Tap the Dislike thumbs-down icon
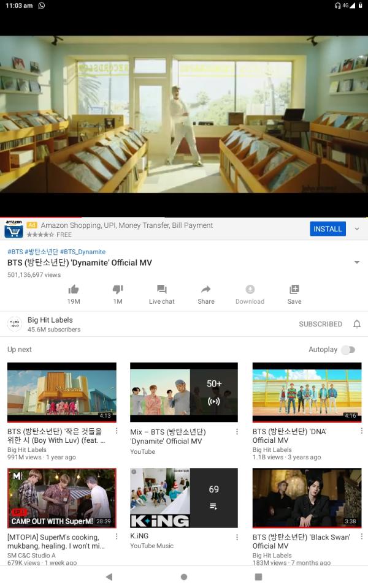This screenshot has width=368, height=588. pyautogui.click(x=118, y=289)
